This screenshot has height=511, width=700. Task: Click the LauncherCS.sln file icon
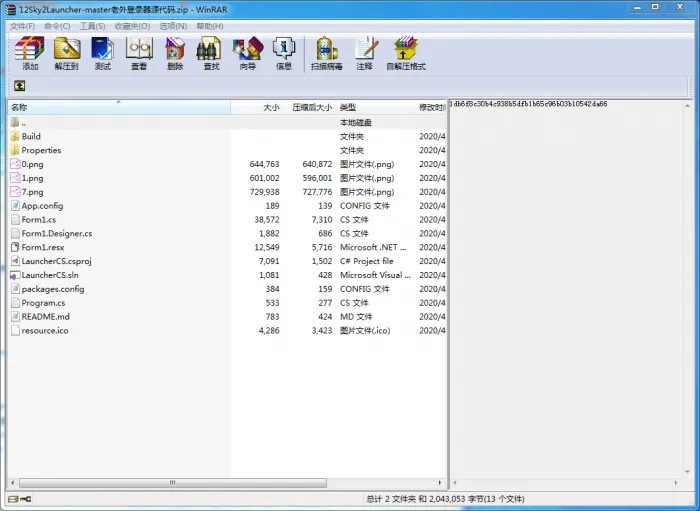point(15,275)
